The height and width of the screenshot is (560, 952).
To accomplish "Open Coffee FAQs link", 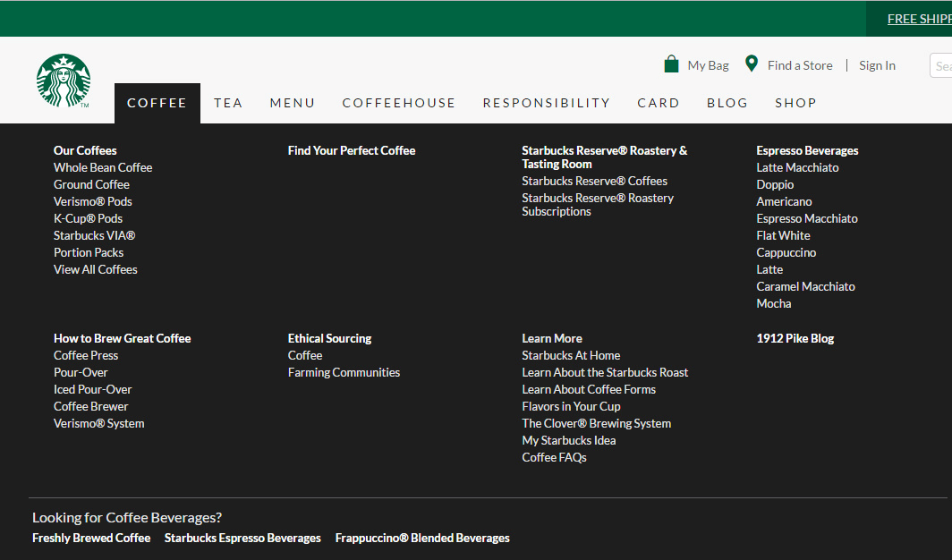I will click(555, 457).
